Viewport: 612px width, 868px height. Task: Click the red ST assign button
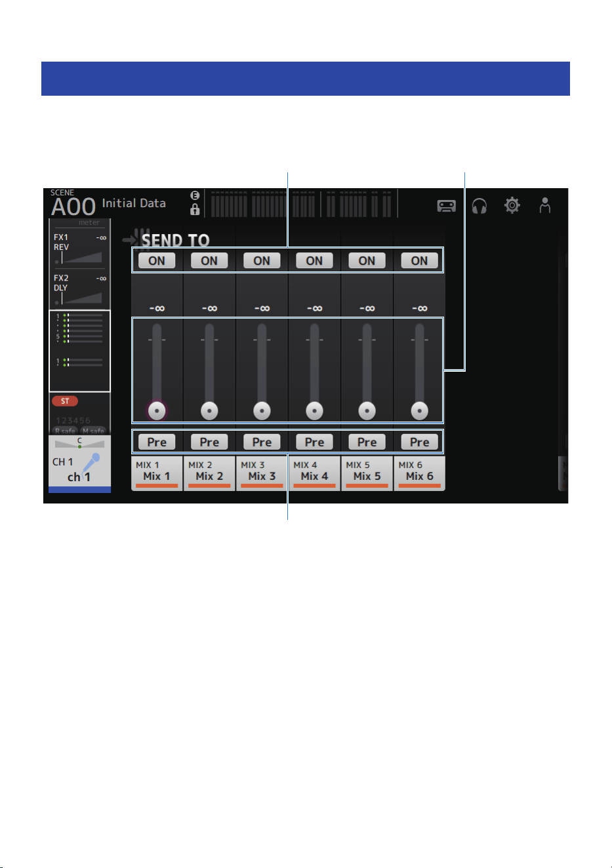(65, 401)
